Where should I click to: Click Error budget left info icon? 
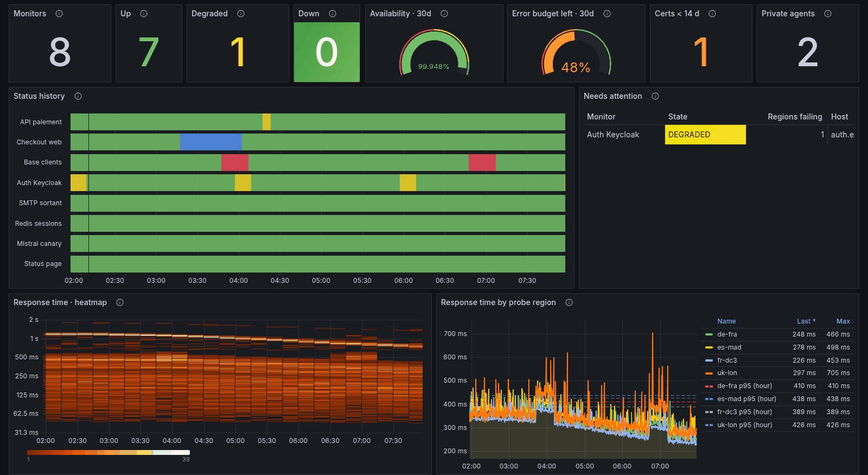click(607, 14)
